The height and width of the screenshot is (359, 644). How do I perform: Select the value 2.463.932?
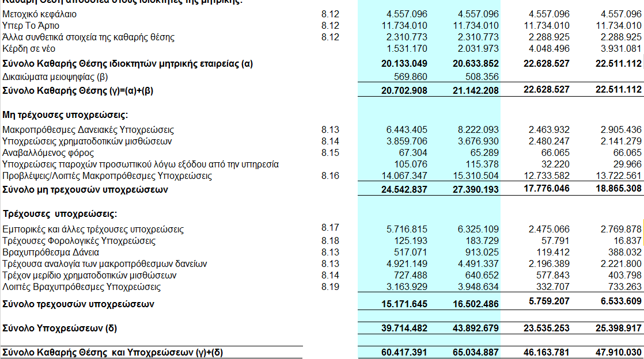(x=549, y=130)
